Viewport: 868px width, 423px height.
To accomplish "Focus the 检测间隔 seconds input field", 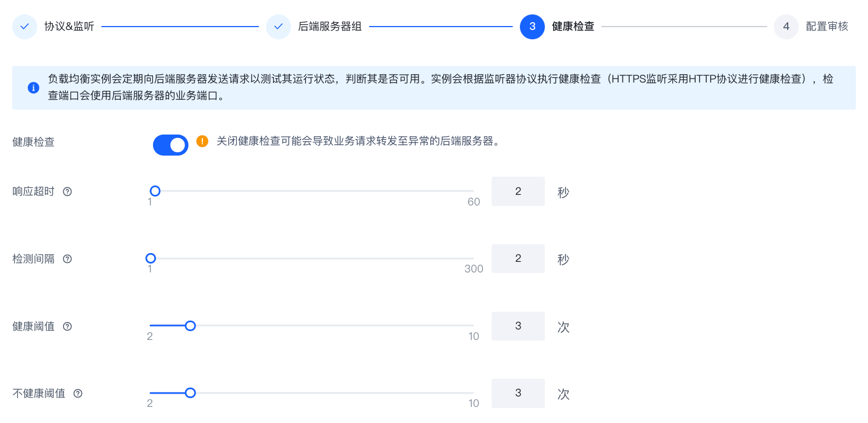I will coord(518,259).
